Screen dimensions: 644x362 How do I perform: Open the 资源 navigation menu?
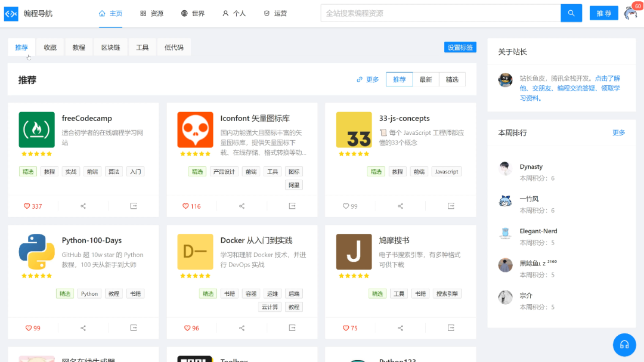point(151,13)
